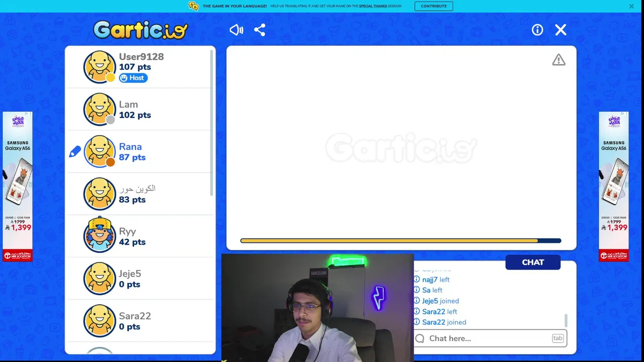Click 'Jeje5 joined' chat message
The height and width of the screenshot is (362, 644).
pos(440,301)
